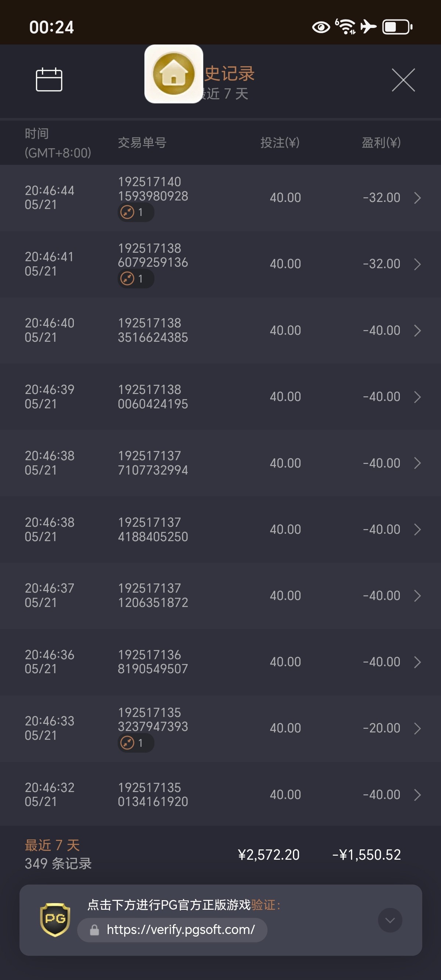Tap the 最近 7 天 summary label
The width and height of the screenshot is (441, 980).
click(52, 845)
